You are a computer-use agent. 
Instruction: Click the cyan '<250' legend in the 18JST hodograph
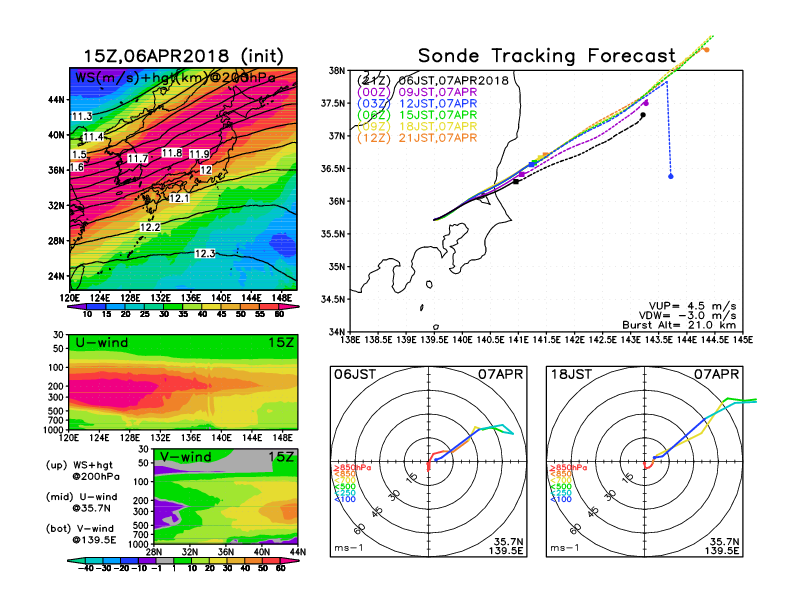(561, 493)
